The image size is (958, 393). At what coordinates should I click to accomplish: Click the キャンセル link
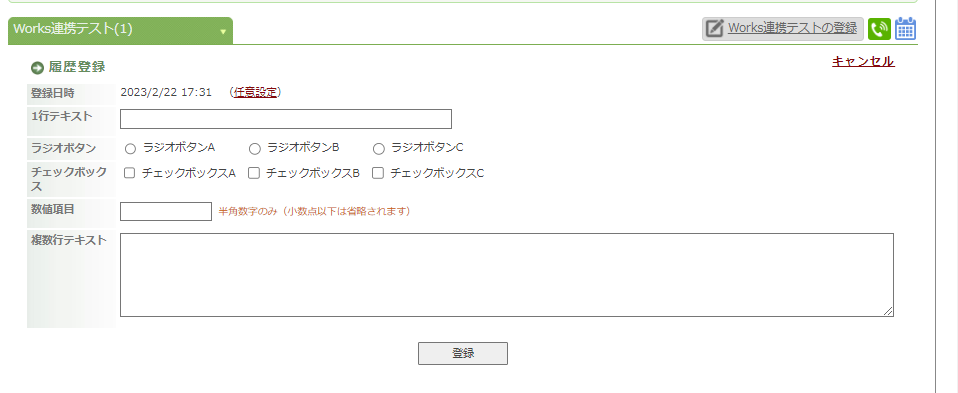coord(863,61)
